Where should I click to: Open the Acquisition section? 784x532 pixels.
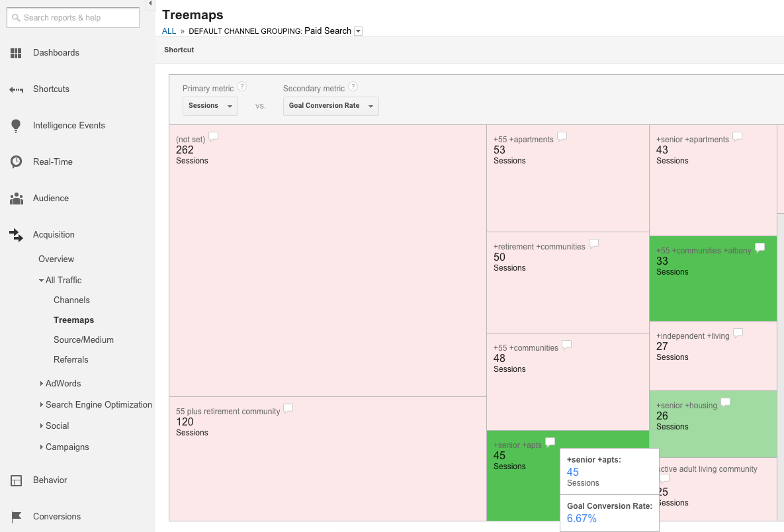pos(54,234)
